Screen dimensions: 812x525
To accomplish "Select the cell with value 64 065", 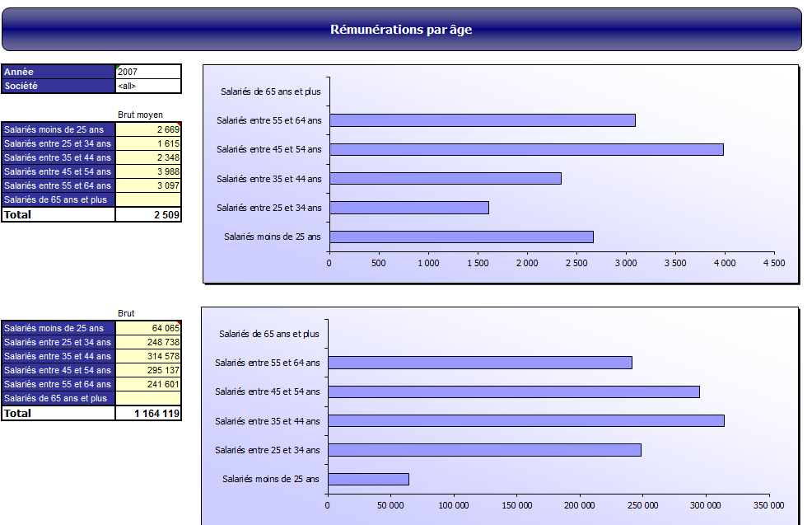I will coord(148,328).
